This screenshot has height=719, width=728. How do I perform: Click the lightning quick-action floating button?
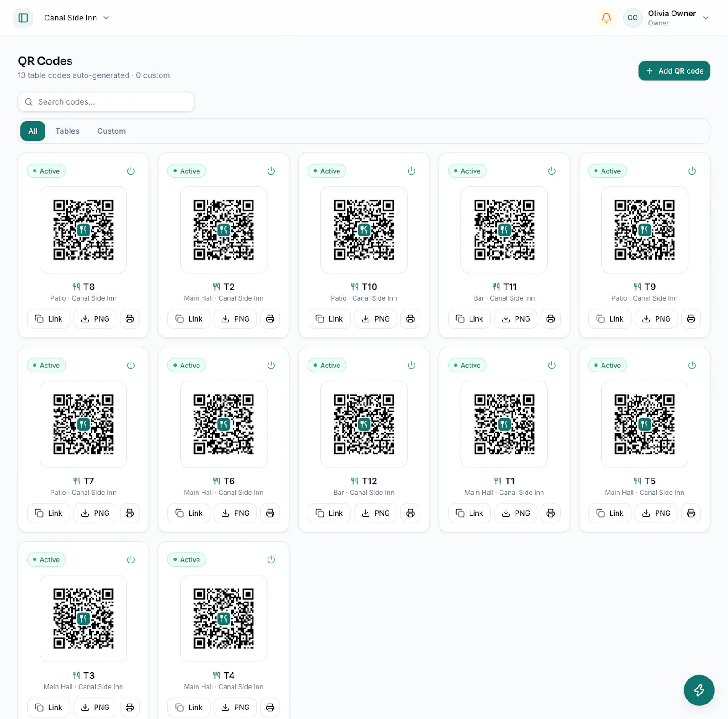click(x=699, y=690)
